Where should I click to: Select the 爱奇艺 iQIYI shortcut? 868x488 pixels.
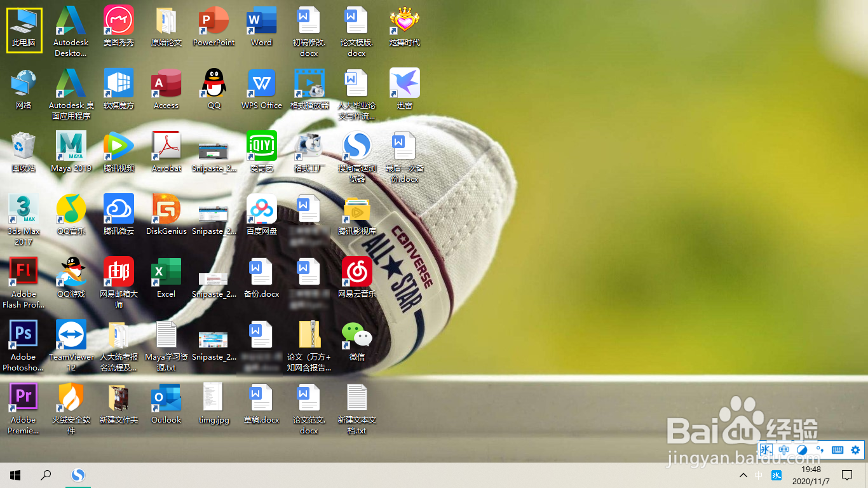coord(262,152)
